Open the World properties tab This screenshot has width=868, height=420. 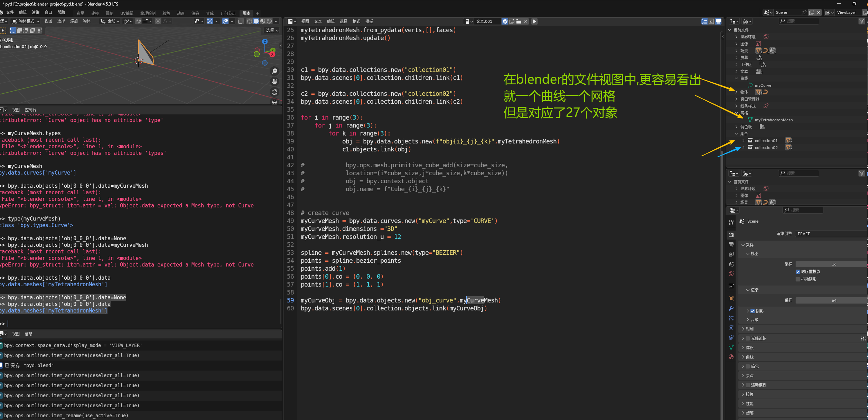pos(731,274)
